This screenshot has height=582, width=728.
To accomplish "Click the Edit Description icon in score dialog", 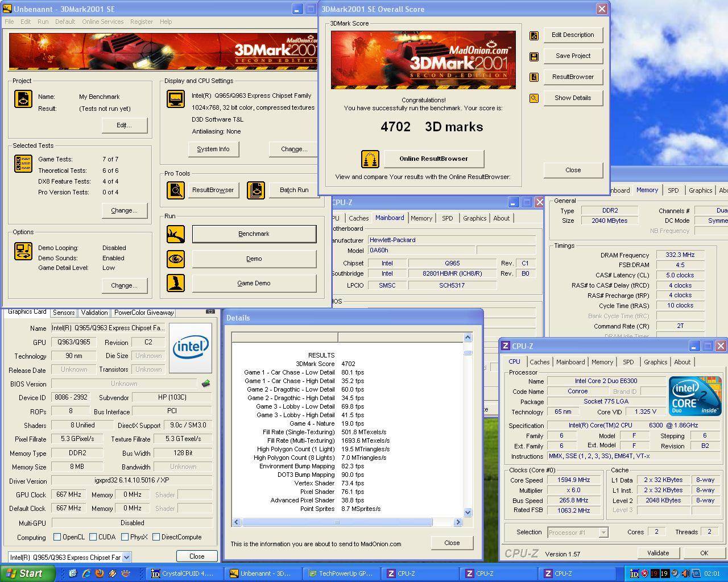I will 533,35.
